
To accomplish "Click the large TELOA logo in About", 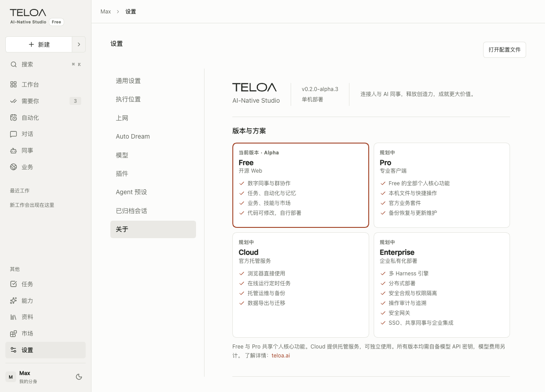I will click(254, 87).
